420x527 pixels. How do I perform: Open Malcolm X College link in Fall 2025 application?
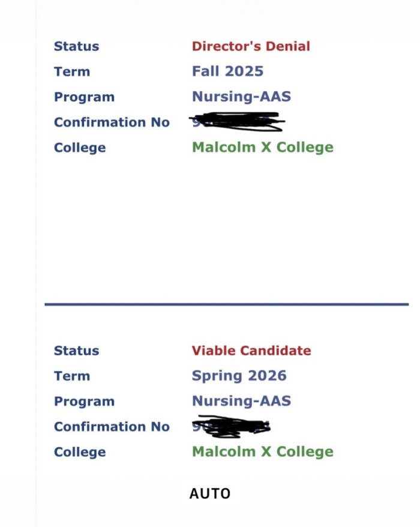(x=262, y=148)
